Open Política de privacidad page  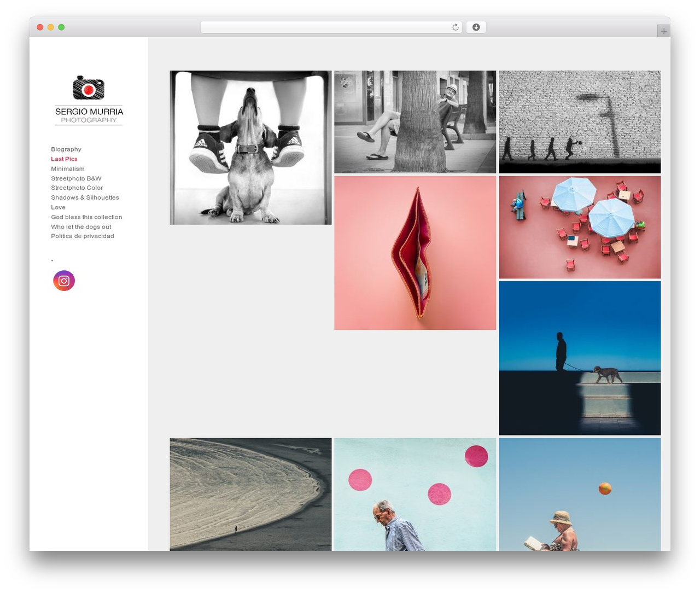83,236
